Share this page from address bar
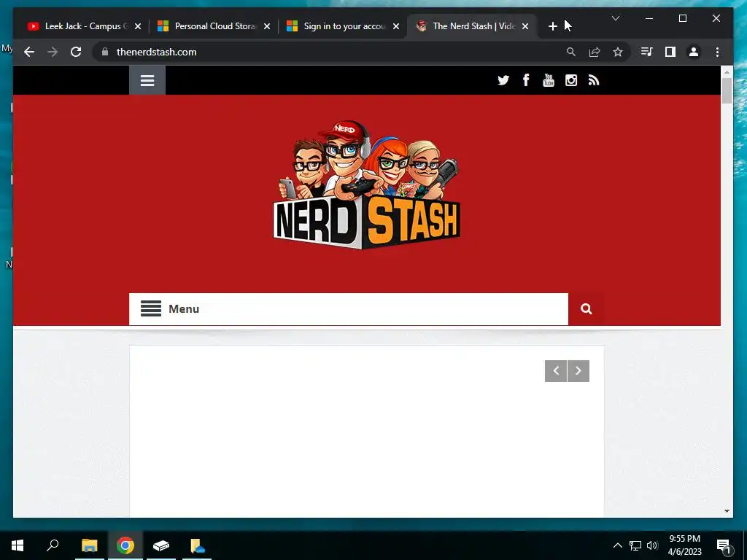The width and height of the screenshot is (747, 560). 594,52
